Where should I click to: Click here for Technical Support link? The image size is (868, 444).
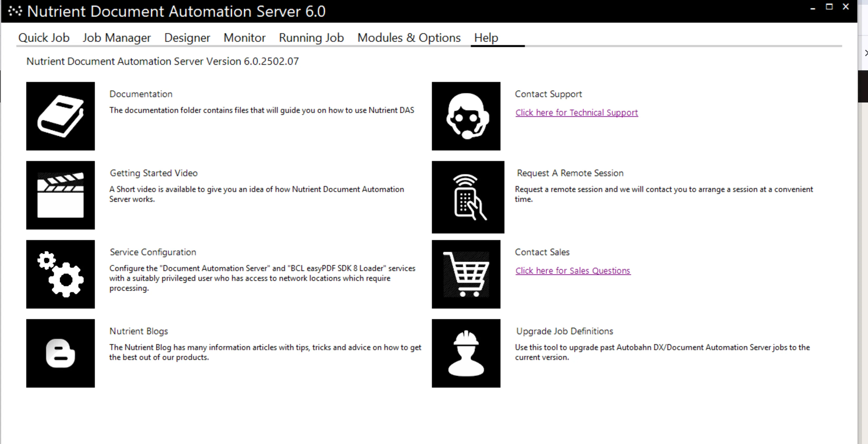[x=576, y=113]
